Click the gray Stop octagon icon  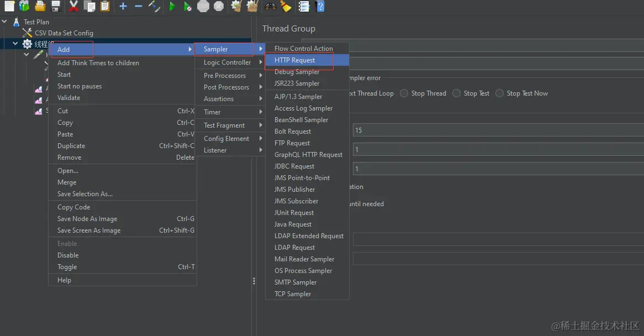(203, 6)
